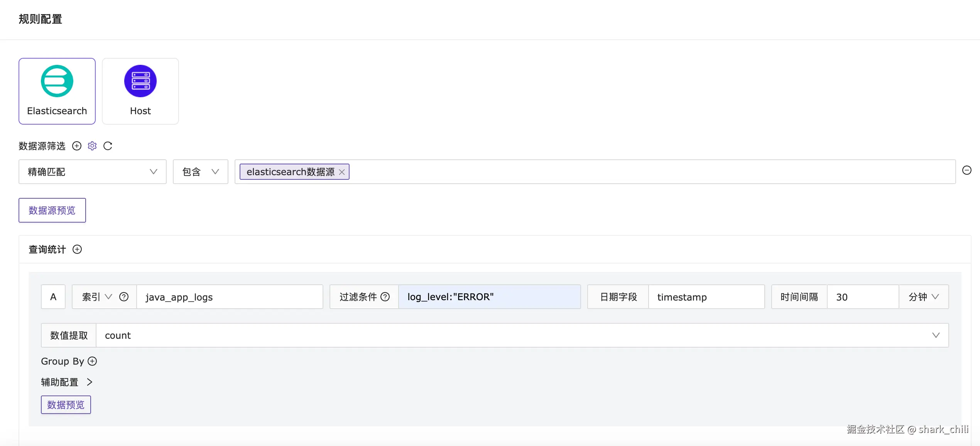Open the 索引 type dropdown
This screenshot has height=446, width=980.
pyautogui.click(x=96, y=297)
